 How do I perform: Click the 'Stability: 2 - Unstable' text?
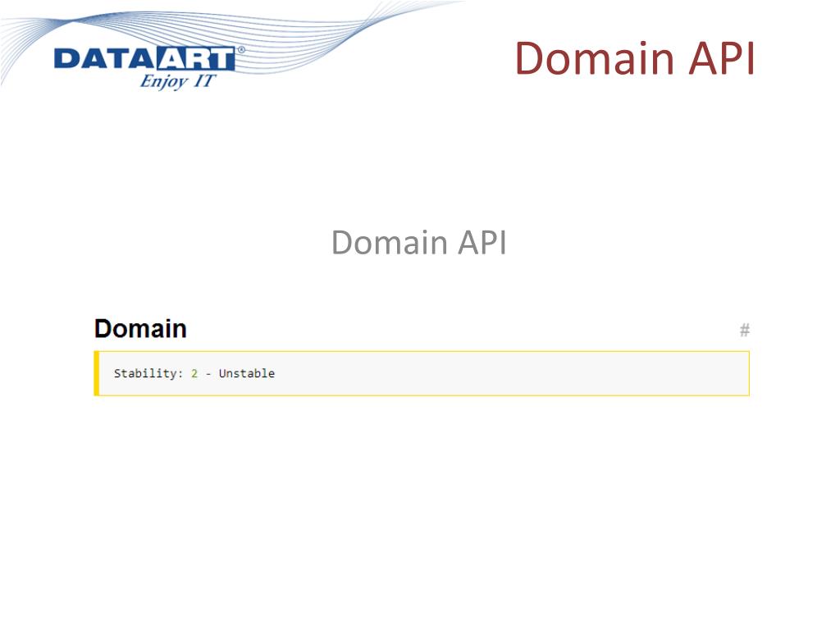194,373
